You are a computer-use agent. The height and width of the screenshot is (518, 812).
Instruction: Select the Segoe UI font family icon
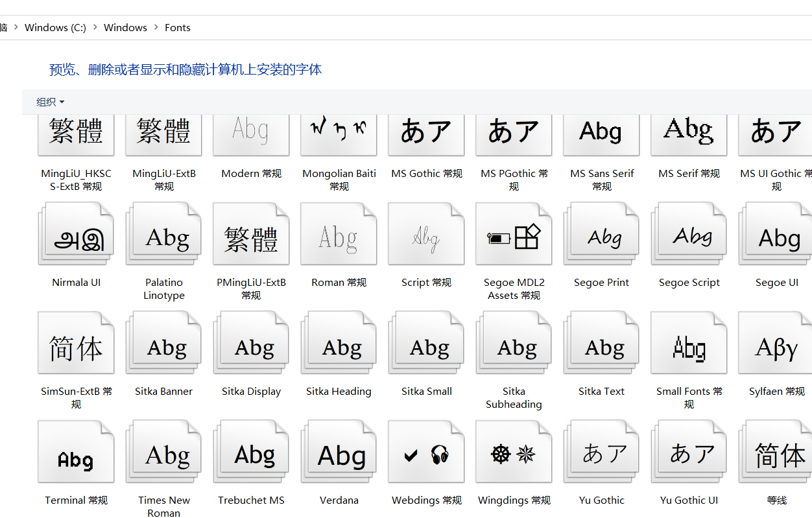tap(775, 233)
